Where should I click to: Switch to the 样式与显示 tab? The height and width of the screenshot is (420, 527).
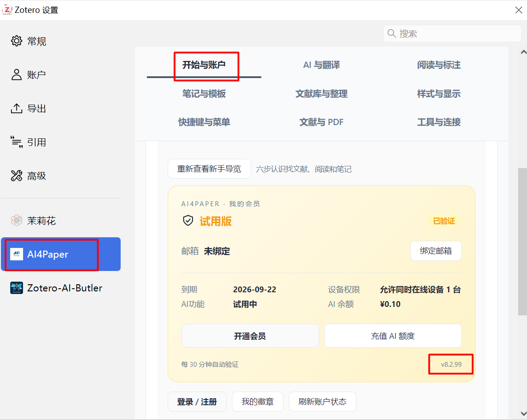439,94
